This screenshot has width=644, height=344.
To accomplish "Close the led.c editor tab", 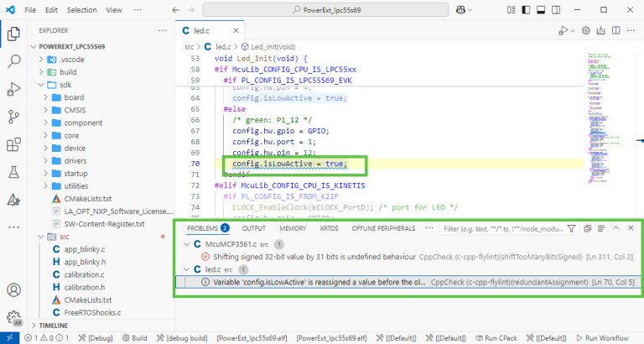I will tap(236, 30).
